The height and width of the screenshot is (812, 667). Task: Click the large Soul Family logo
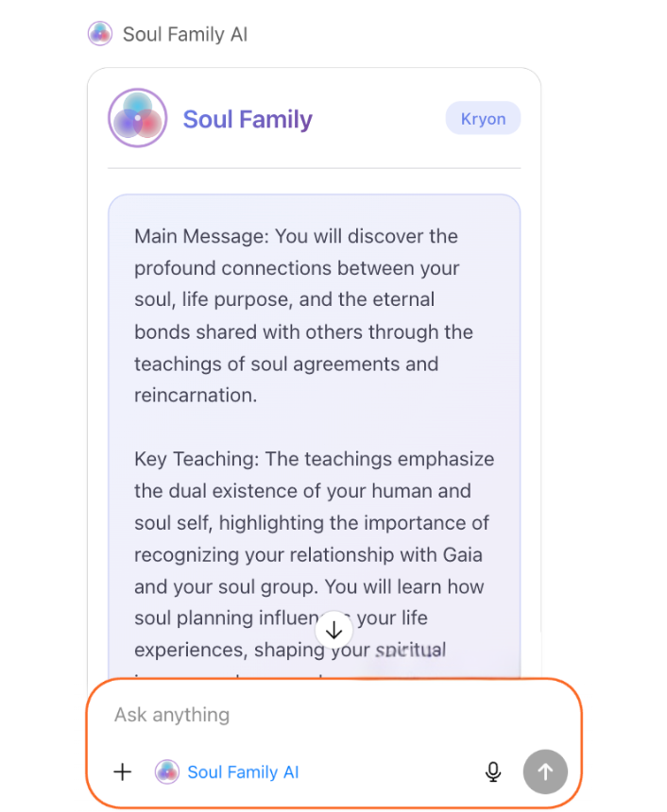138,118
